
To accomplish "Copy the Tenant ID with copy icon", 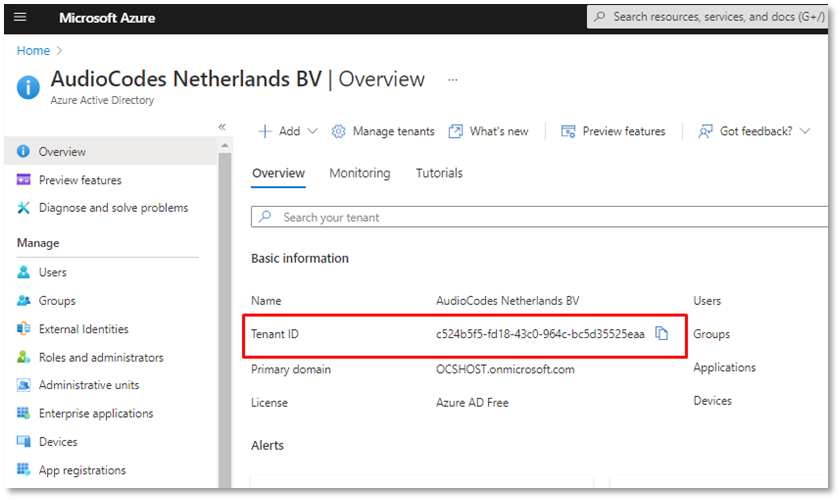I will click(x=662, y=333).
